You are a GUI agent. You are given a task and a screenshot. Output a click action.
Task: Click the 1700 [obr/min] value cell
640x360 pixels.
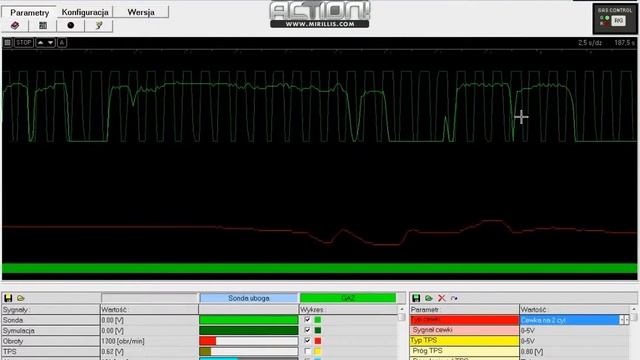click(149, 341)
